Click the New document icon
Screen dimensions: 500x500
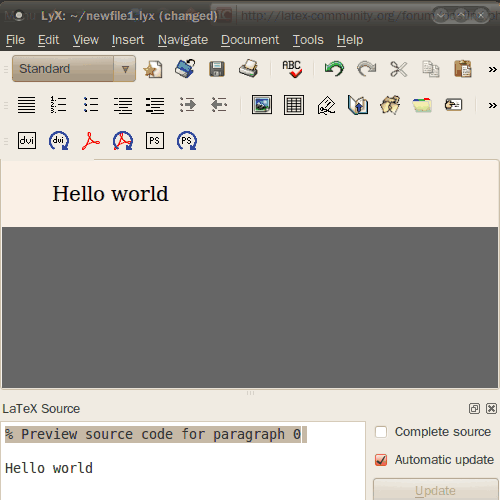tap(153, 69)
